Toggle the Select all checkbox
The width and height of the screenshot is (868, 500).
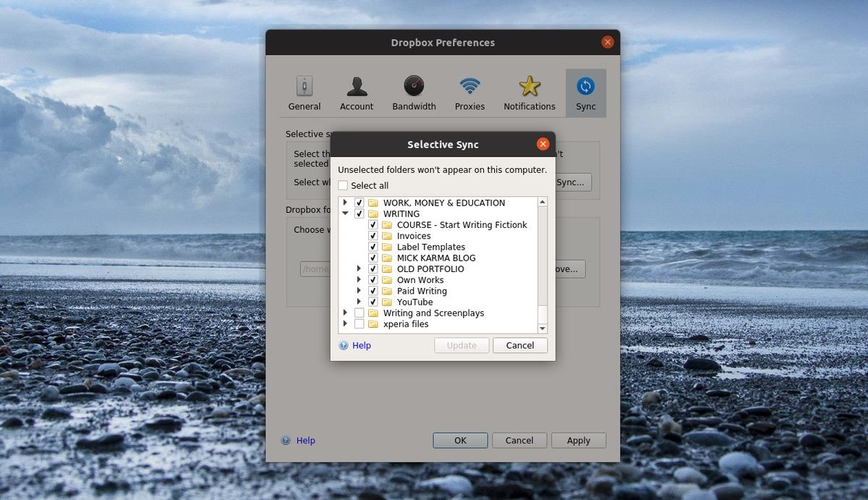coord(342,185)
